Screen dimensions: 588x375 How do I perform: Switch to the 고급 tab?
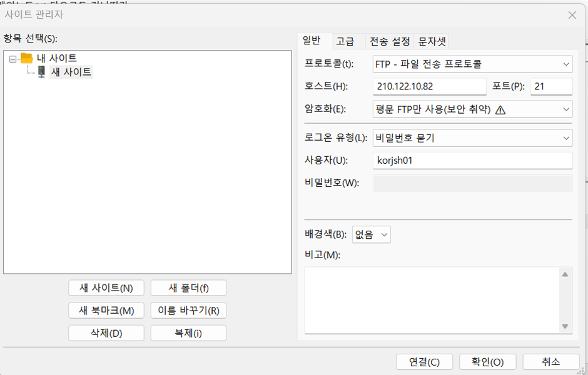point(345,41)
